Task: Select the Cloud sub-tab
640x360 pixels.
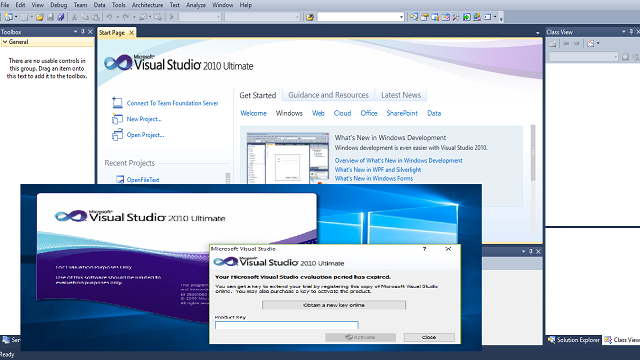Action: pos(342,113)
